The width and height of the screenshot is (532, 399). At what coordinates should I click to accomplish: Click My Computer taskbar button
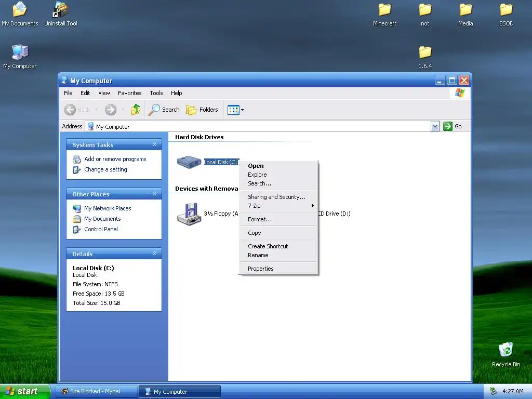pos(179,392)
